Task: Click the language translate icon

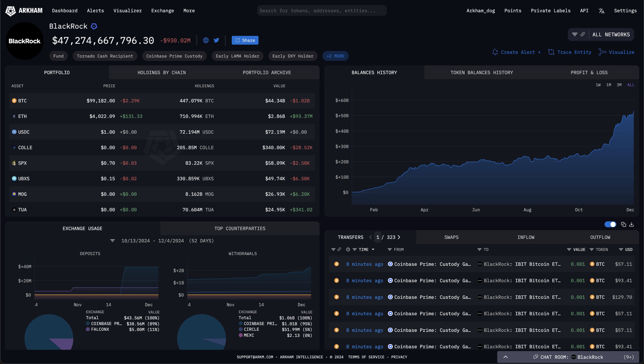Action: (x=602, y=11)
